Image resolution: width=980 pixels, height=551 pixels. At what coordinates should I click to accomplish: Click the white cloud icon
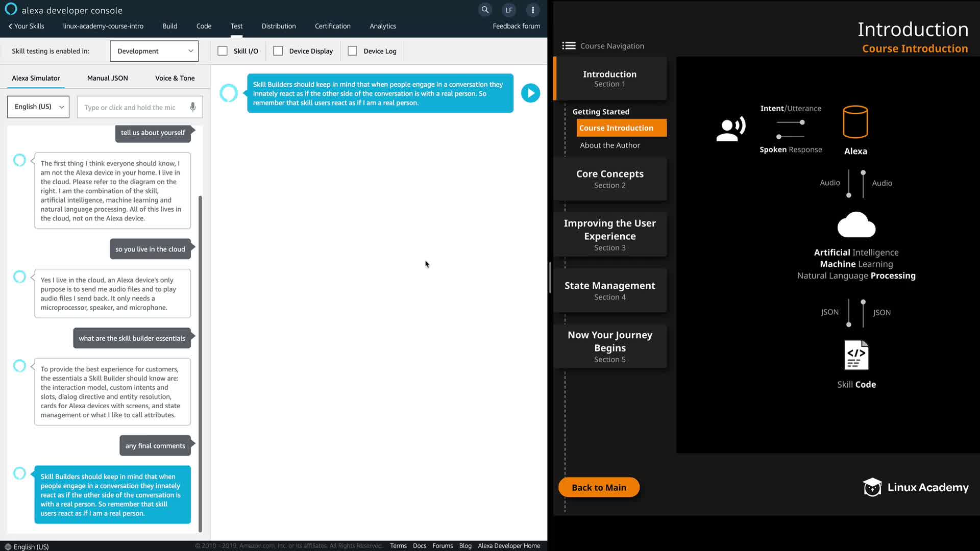click(856, 225)
